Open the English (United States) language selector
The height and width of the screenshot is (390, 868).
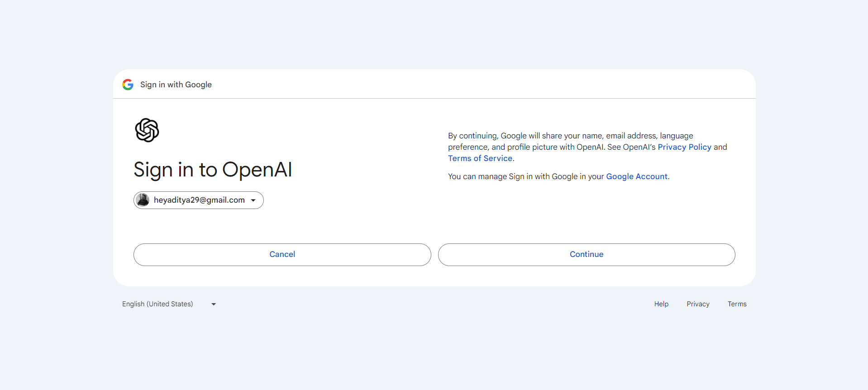[169, 304]
